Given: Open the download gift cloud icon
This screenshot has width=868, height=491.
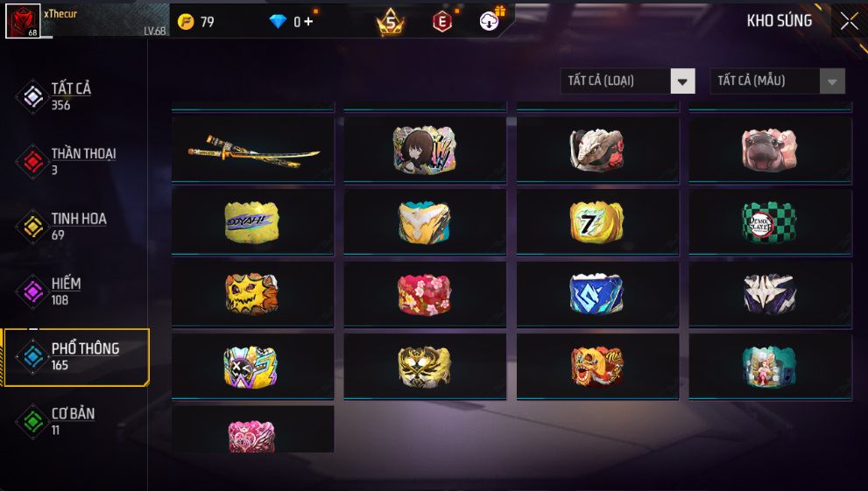Looking at the screenshot, I should pyautogui.click(x=489, y=22).
